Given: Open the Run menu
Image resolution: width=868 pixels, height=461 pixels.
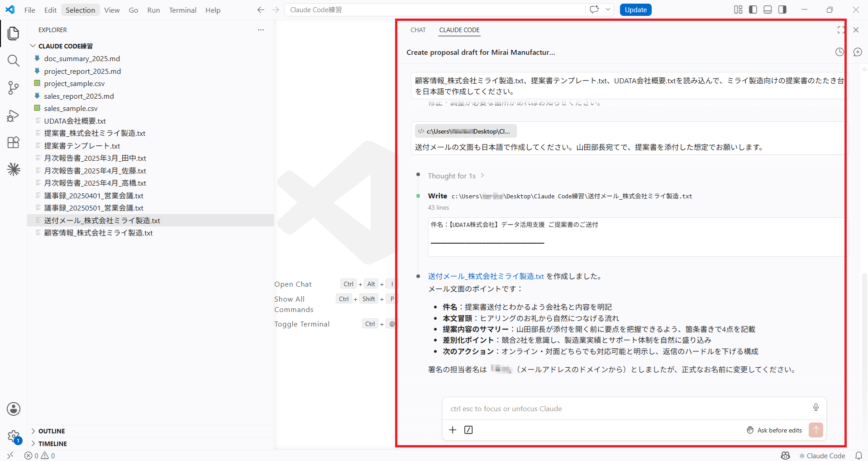Looking at the screenshot, I should (153, 10).
